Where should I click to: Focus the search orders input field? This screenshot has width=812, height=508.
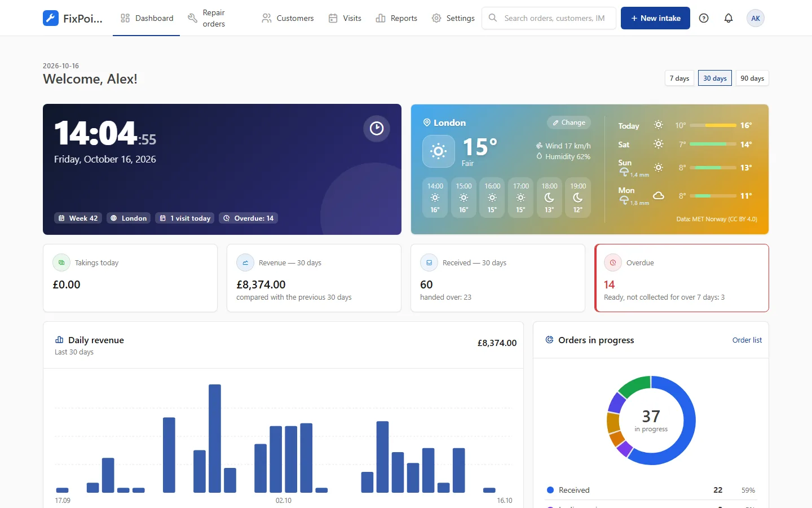point(549,18)
